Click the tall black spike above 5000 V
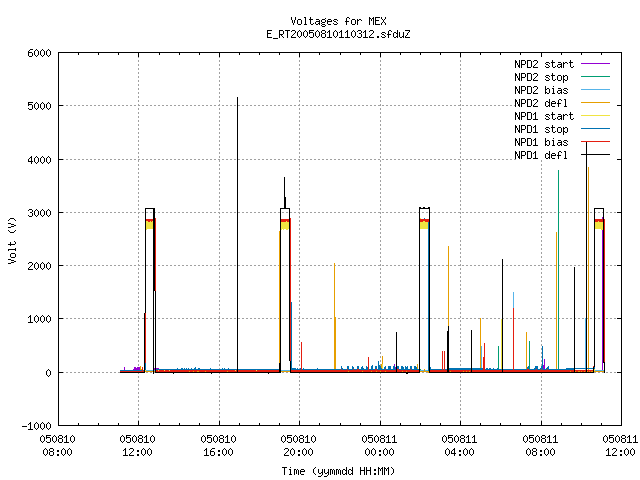The image size is (640, 480). (x=238, y=235)
